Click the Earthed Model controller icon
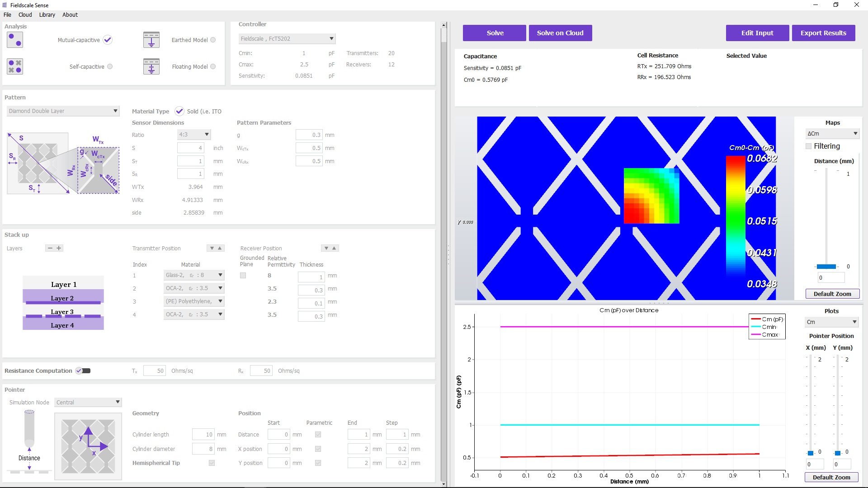Viewport: 868px width, 488px height. pyautogui.click(x=151, y=39)
